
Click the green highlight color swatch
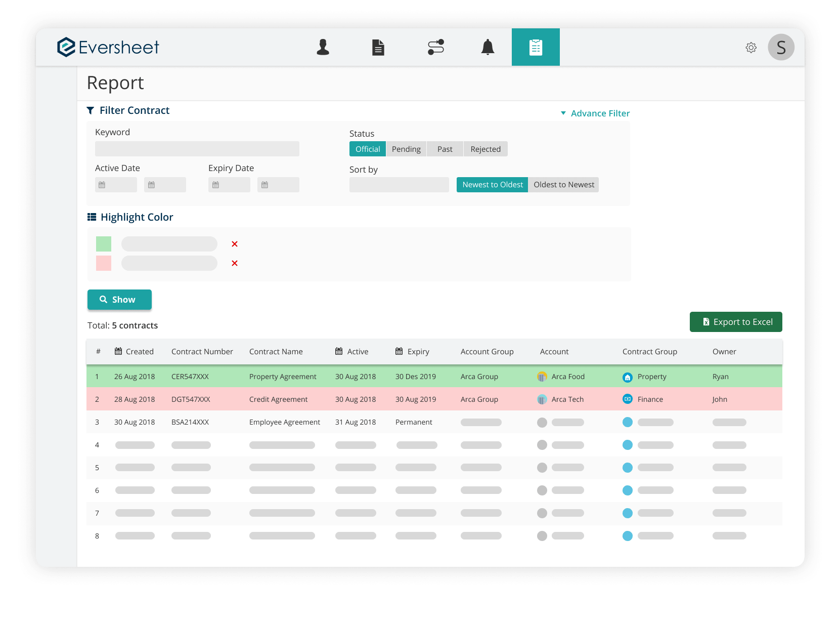click(104, 244)
